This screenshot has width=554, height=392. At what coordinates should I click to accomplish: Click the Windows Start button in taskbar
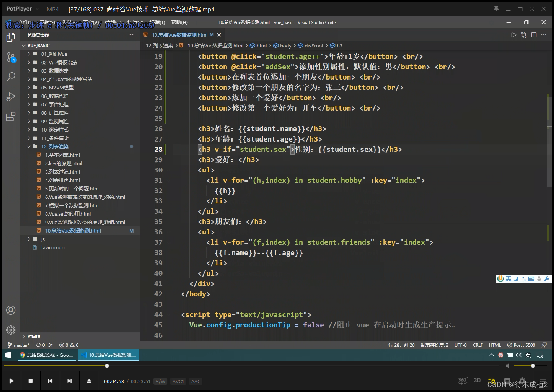click(x=8, y=355)
